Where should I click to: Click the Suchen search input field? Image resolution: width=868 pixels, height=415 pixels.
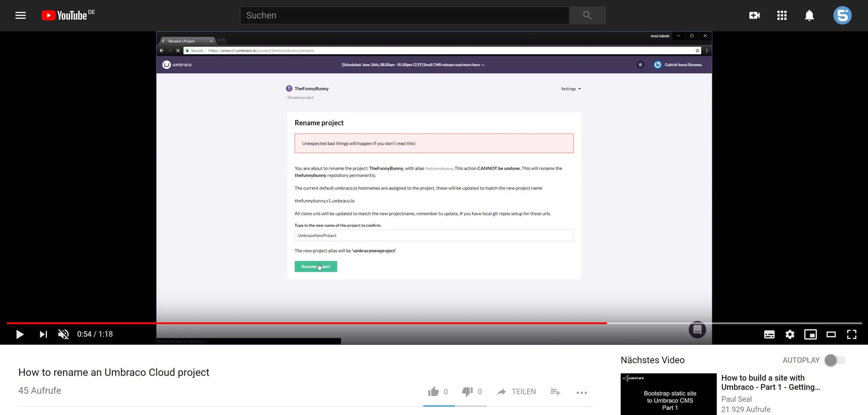pyautogui.click(x=404, y=16)
